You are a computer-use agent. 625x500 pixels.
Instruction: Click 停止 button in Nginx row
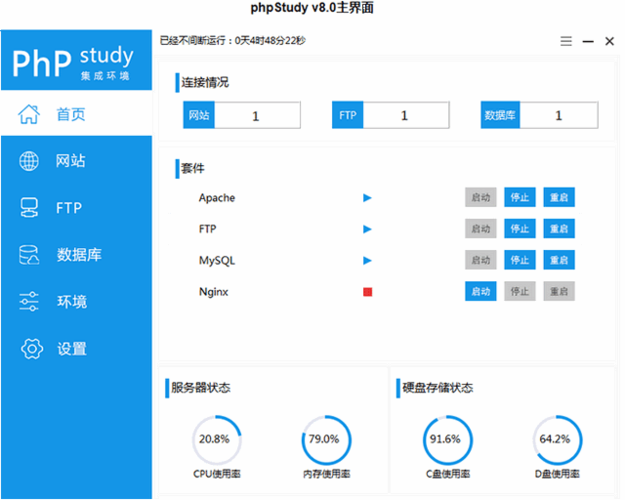[520, 291]
